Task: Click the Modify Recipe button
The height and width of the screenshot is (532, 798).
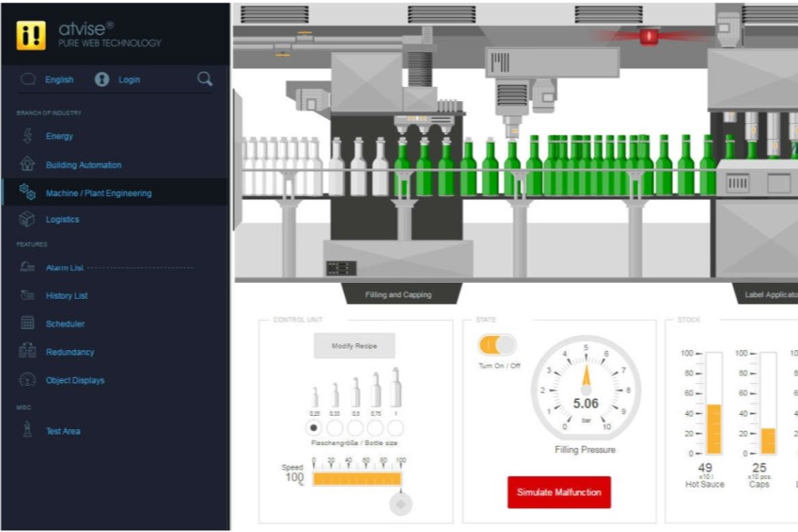Action: click(x=354, y=346)
